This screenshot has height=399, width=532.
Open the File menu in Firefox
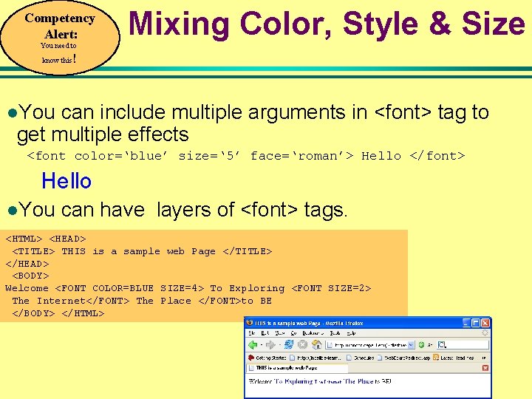(x=252, y=333)
